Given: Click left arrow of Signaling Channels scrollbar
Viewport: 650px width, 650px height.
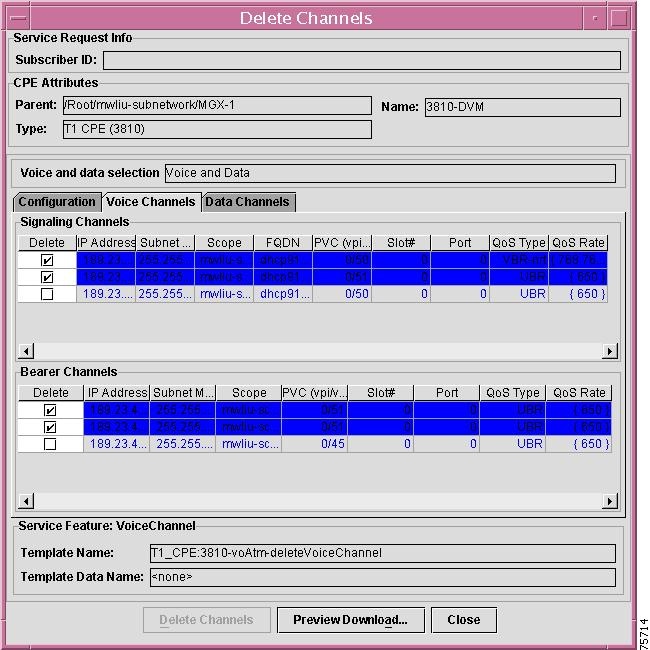Looking at the screenshot, I should coord(26,351).
